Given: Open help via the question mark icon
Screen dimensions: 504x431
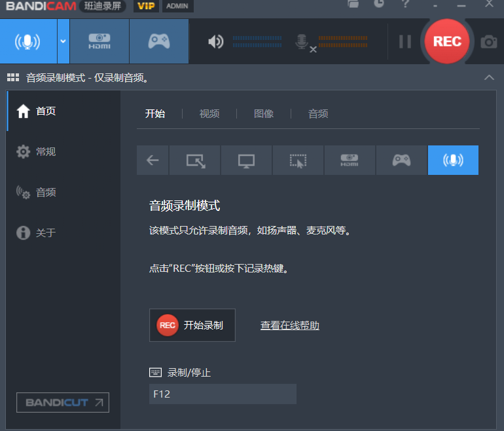Looking at the screenshot, I should [x=405, y=4].
